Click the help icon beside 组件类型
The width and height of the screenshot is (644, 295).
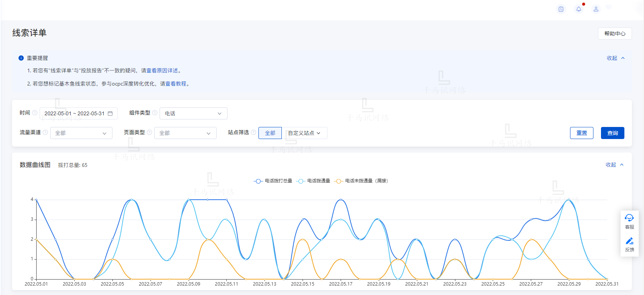tap(155, 113)
